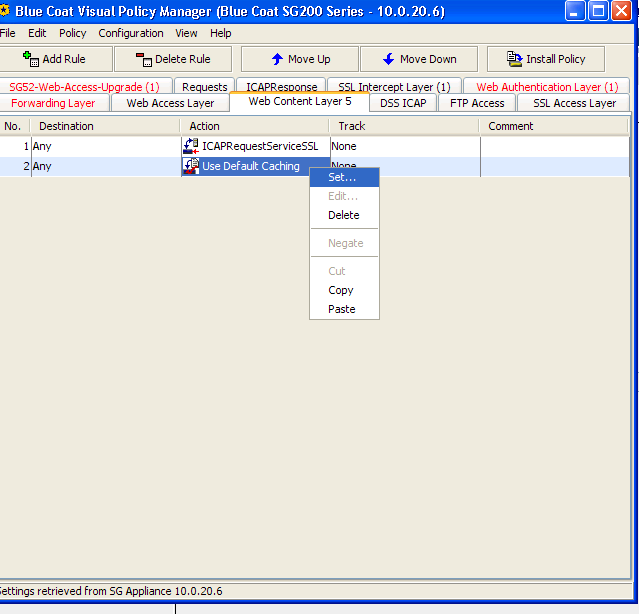Click the Any destination in rule 2

tap(42, 166)
